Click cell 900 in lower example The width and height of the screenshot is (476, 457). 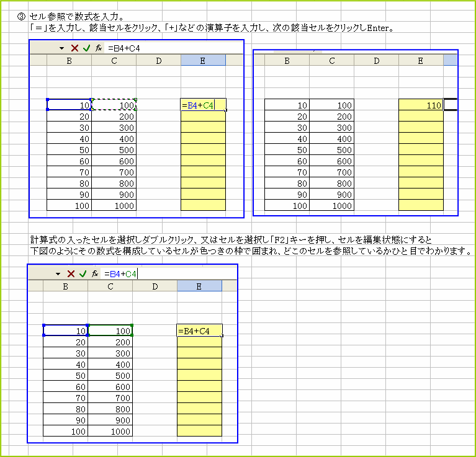110,420
